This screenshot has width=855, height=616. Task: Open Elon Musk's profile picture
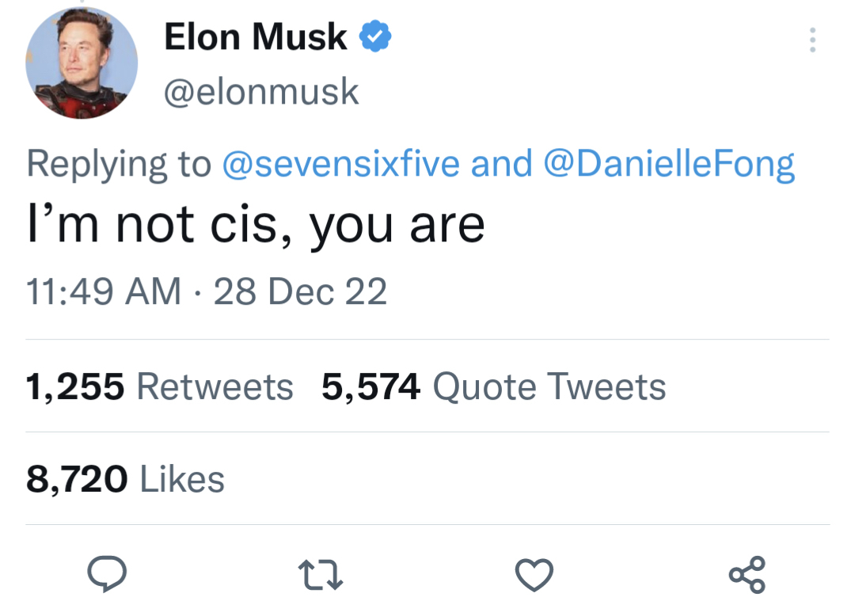pos(82,63)
